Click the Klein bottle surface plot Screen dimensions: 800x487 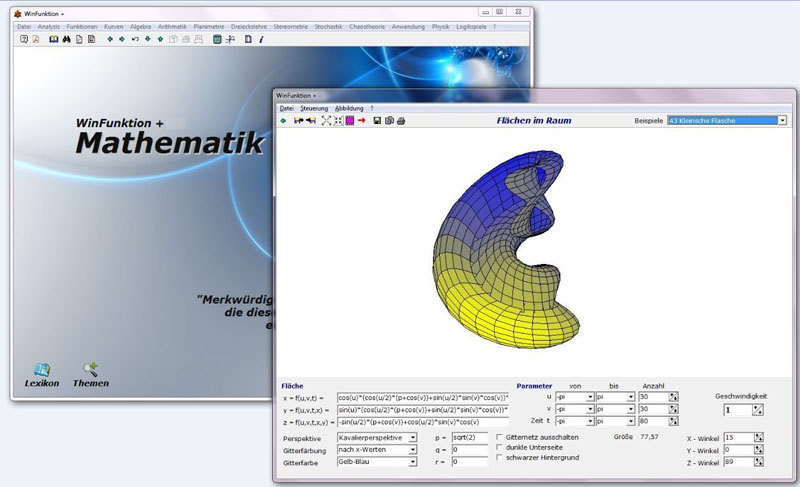tap(505, 250)
